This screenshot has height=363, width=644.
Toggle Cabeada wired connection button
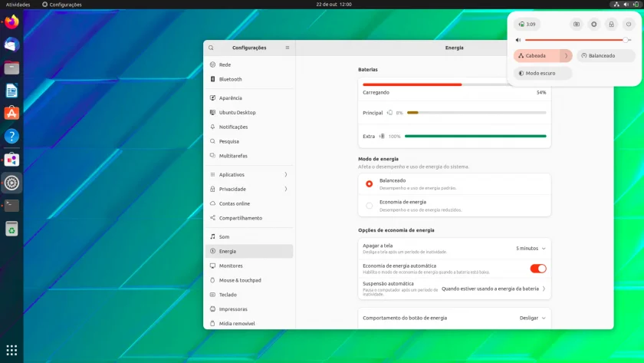click(537, 55)
